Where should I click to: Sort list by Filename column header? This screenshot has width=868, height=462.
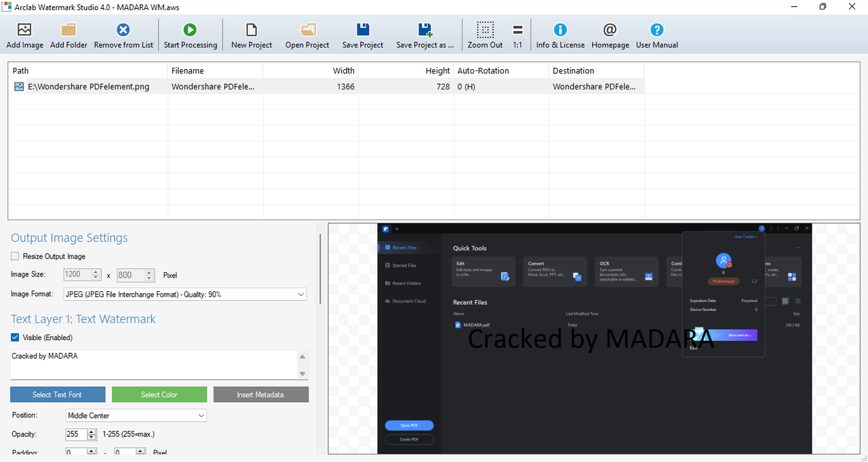point(215,70)
